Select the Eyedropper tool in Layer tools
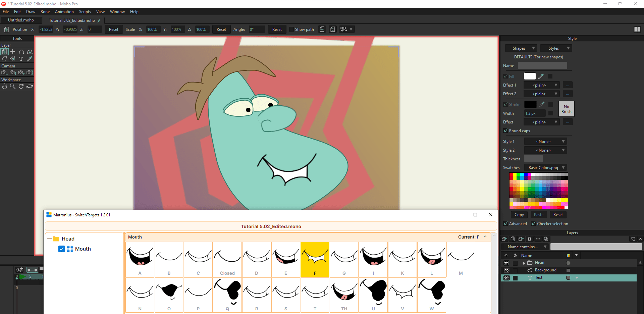The width and height of the screenshot is (644, 314). tap(30, 59)
